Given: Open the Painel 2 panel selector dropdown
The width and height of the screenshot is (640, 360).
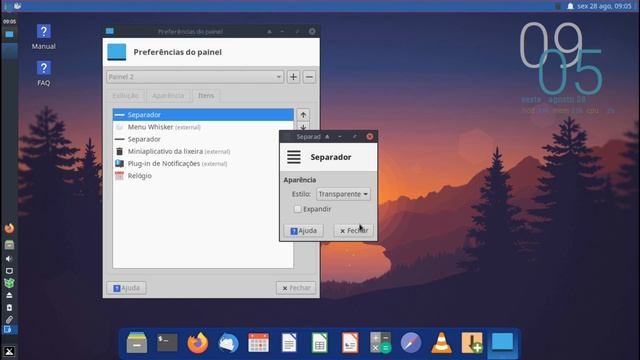Looking at the screenshot, I should (195, 77).
